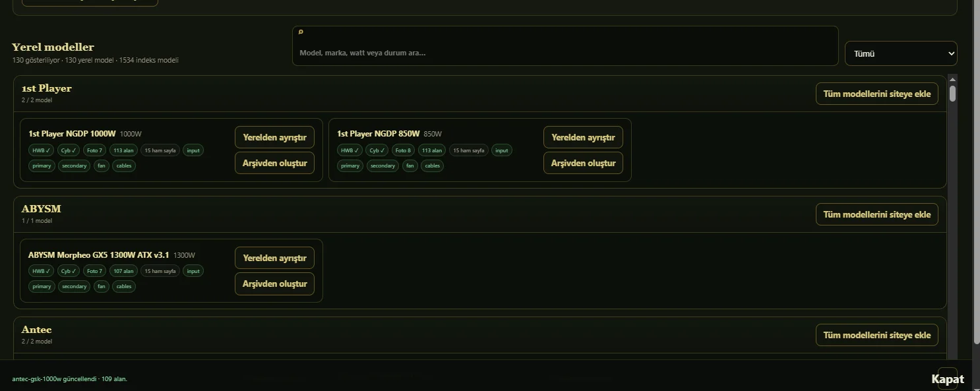Click the Yerel modeller heading

(x=53, y=47)
